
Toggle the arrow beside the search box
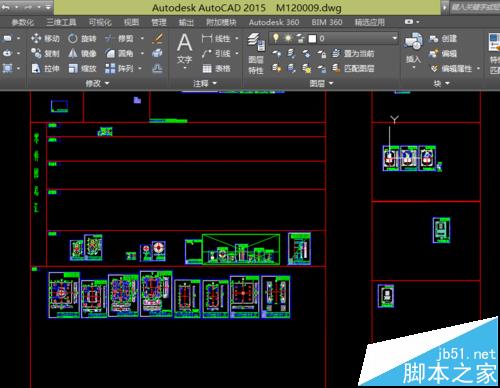coord(444,7)
